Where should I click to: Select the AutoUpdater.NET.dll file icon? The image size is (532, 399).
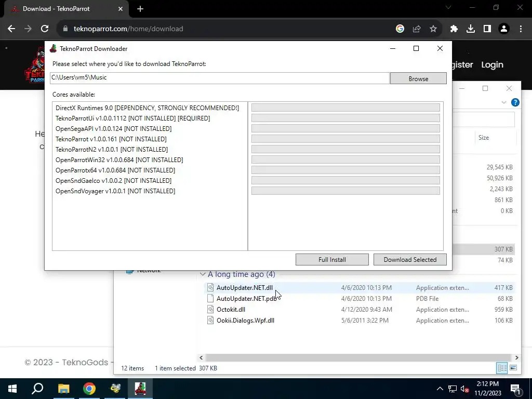coord(210,287)
